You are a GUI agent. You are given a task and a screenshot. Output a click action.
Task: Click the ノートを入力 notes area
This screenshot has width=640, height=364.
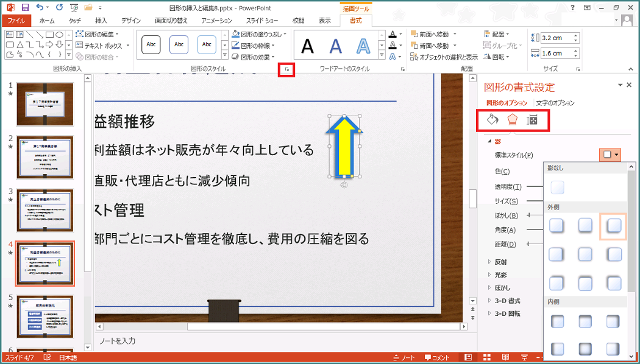(117, 341)
